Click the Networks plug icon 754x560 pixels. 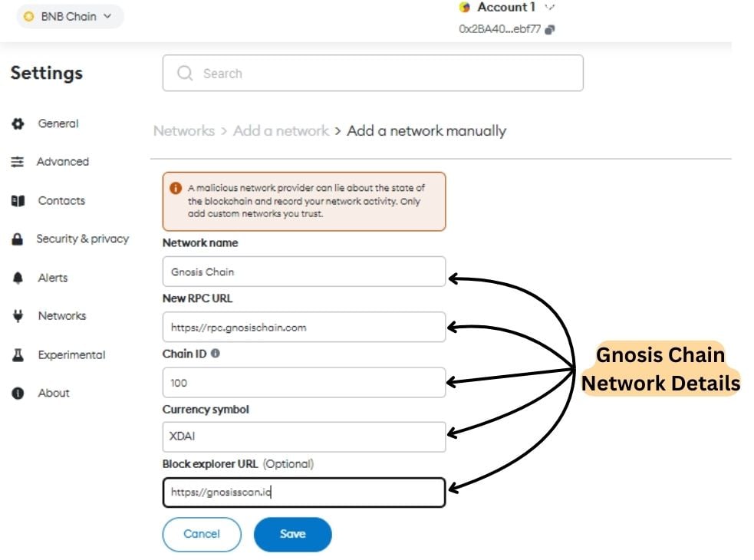18,316
